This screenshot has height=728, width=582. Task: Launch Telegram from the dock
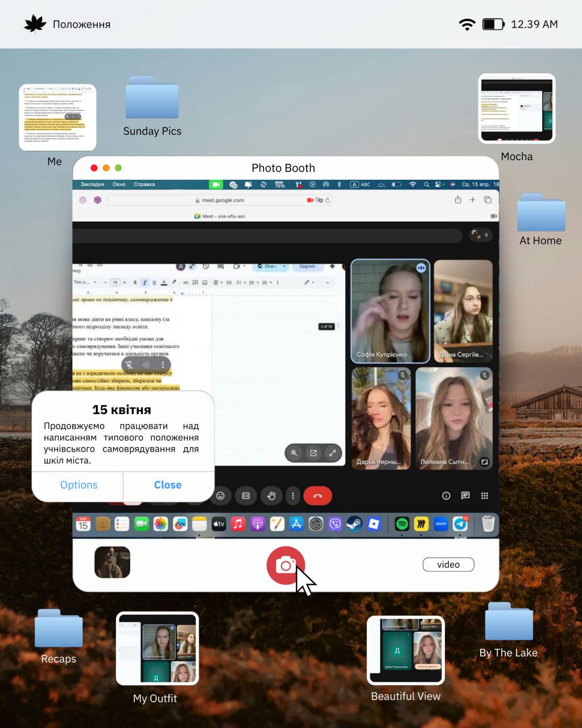click(x=460, y=523)
